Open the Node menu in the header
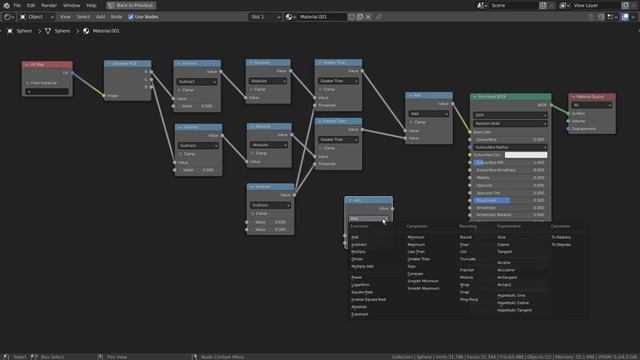The height and width of the screenshot is (360, 640). [116, 17]
